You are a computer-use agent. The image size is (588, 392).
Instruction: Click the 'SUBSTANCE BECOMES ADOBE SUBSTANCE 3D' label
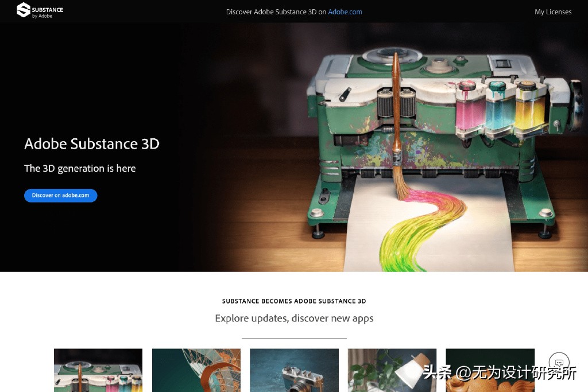tap(294, 301)
